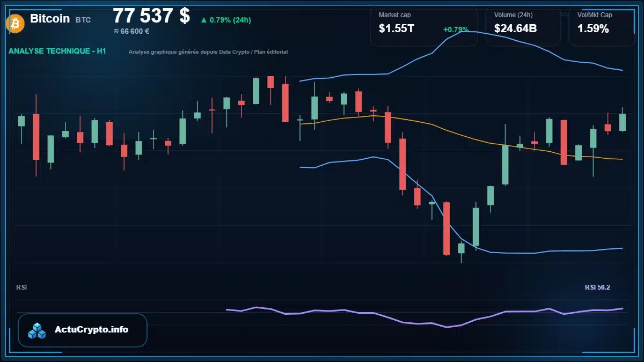Open the Volume (24h) card

click(x=523, y=26)
